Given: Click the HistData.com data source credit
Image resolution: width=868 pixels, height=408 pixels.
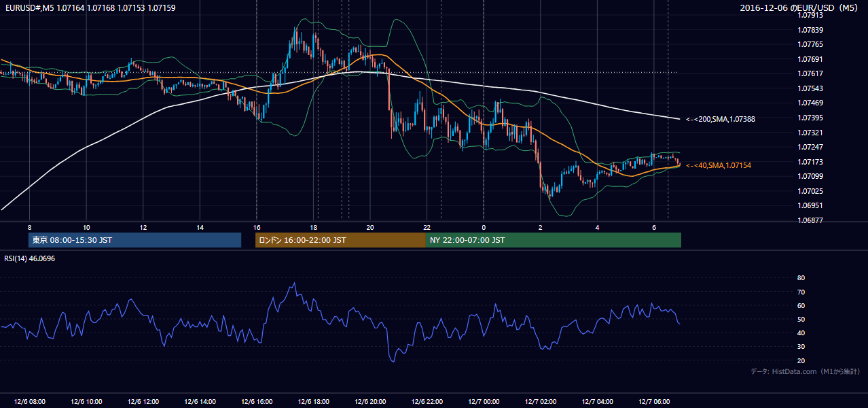Looking at the screenshot, I should (x=806, y=371).
